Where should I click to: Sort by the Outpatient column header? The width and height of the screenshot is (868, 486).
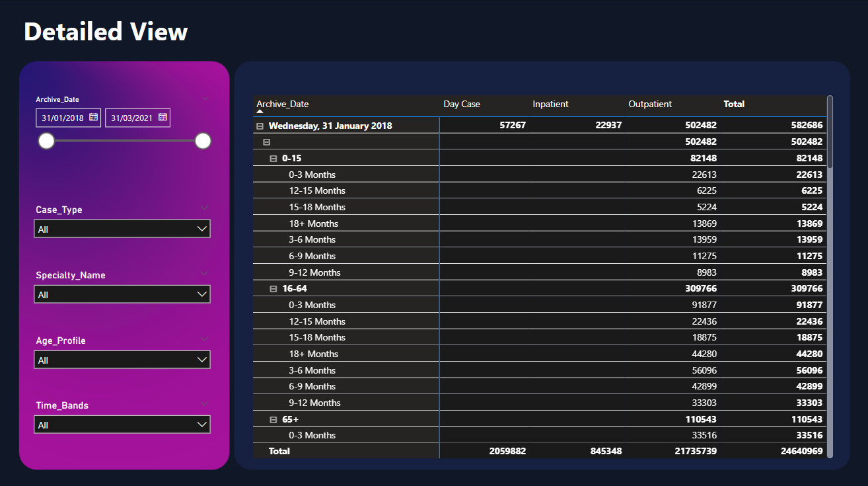pos(650,104)
